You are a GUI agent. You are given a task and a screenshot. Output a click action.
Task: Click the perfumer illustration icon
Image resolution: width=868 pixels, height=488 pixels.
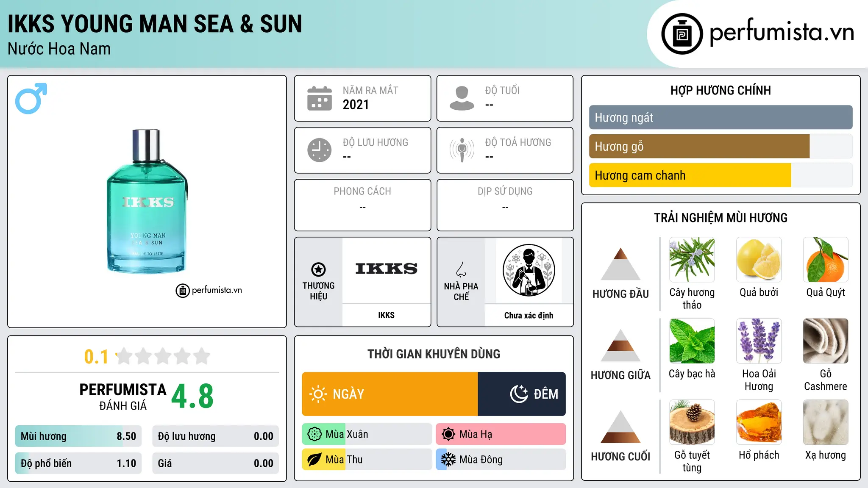pos(529,270)
